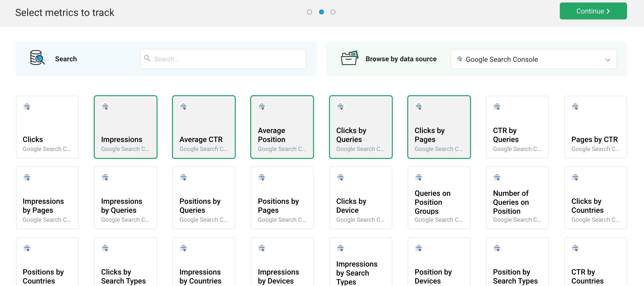Screen dimensions: 644x286
Task: Click the Google Search Console icon on the Clicks card
Action: (x=27, y=106)
